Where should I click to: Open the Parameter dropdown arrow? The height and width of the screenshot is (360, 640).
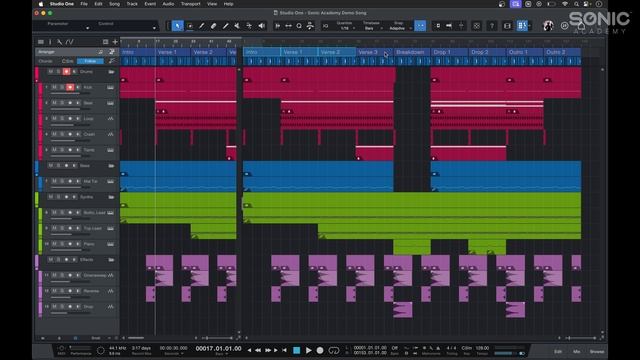point(87,28)
